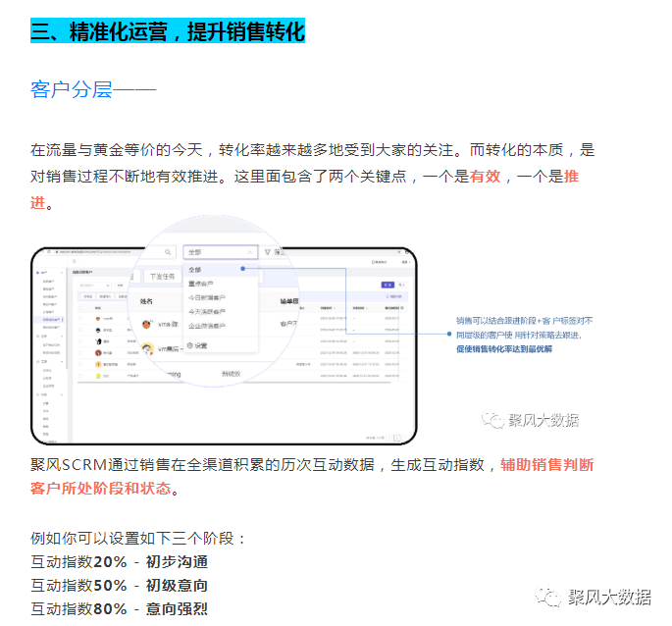Click the 下发任务 button
The image size is (672, 626).
(163, 277)
